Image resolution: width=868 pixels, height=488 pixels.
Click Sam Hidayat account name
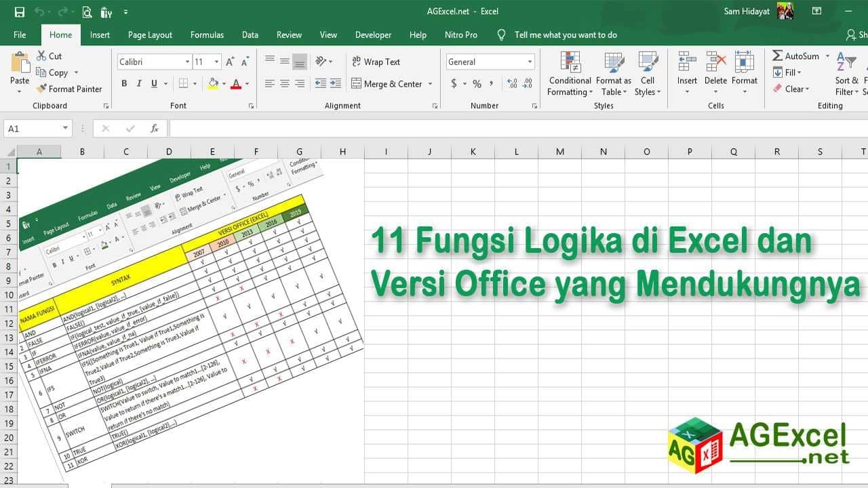(x=746, y=12)
